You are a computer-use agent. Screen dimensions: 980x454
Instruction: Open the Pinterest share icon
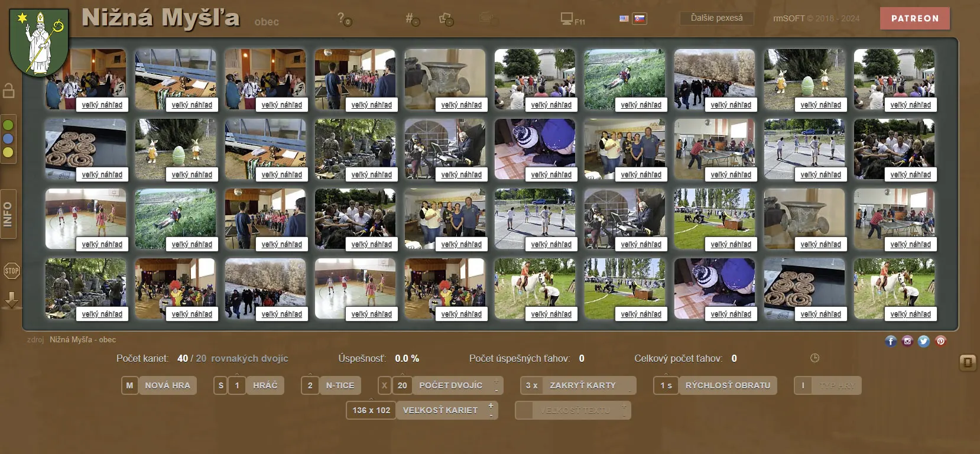pos(940,341)
